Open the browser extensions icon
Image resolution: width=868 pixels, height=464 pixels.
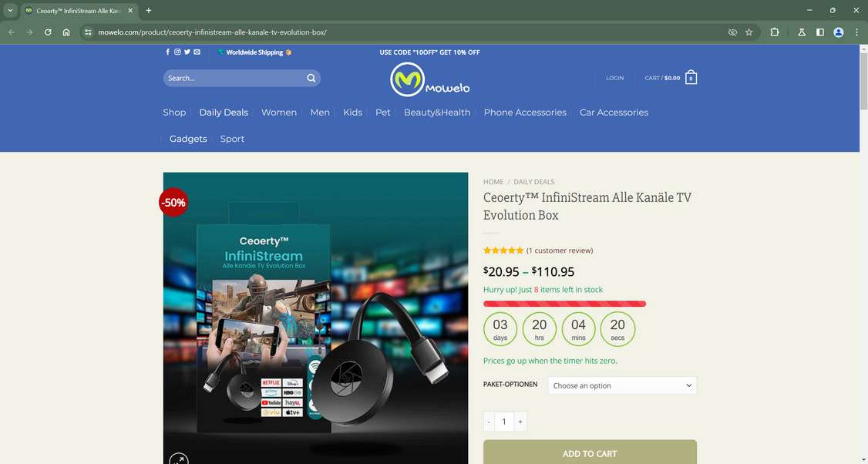click(x=774, y=32)
